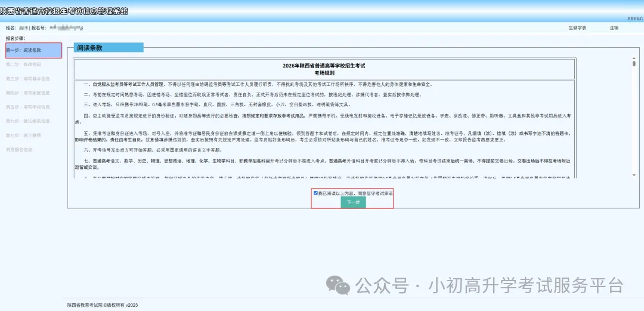Click the footer text 陕西省教育考试院 ©版权所有
Viewport: 644px width, 311px height.
click(x=103, y=305)
